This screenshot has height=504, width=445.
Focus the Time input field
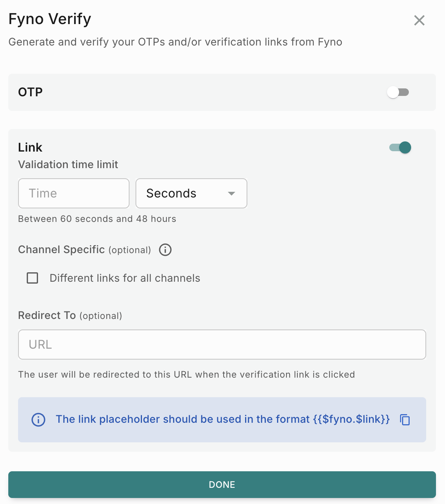(x=74, y=193)
